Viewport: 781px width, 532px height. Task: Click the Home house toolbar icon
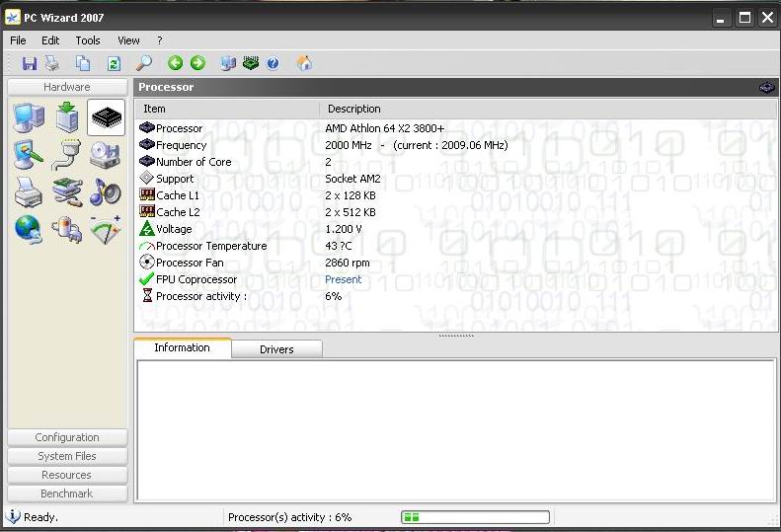pyautogui.click(x=304, y=63)
